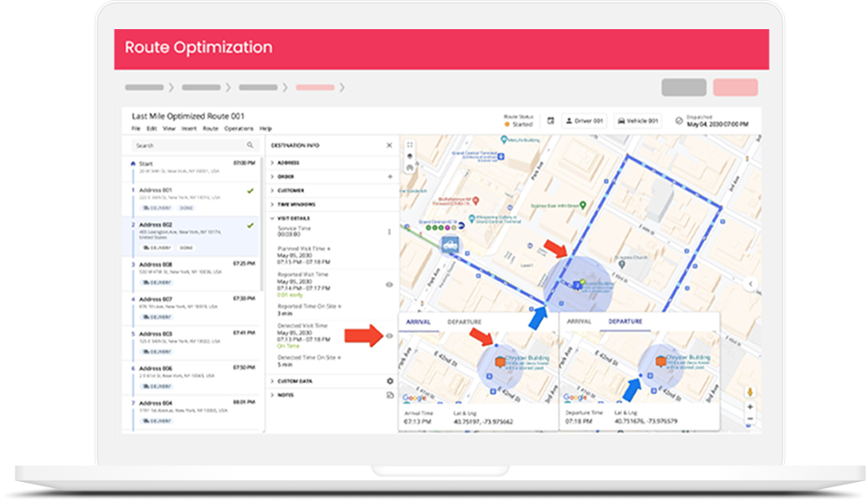Toggle eye icon for Reported Visit Time
Viewport: 868px width, 500px height.
point(390,284)
